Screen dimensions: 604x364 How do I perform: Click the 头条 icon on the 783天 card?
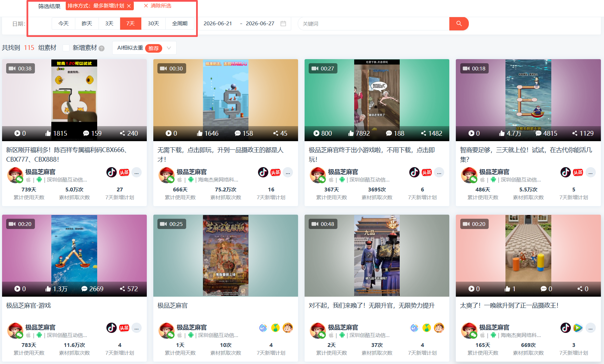point(124,328)
